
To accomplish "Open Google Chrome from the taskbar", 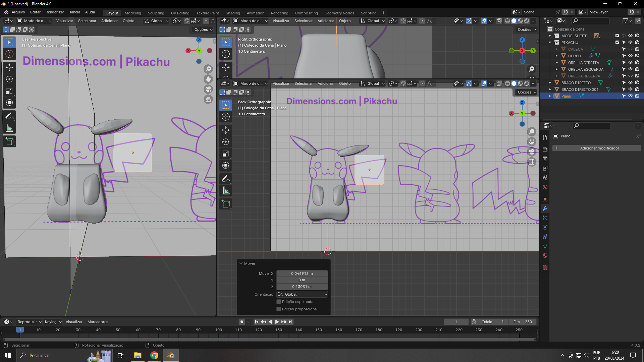I will click(154, 355).
